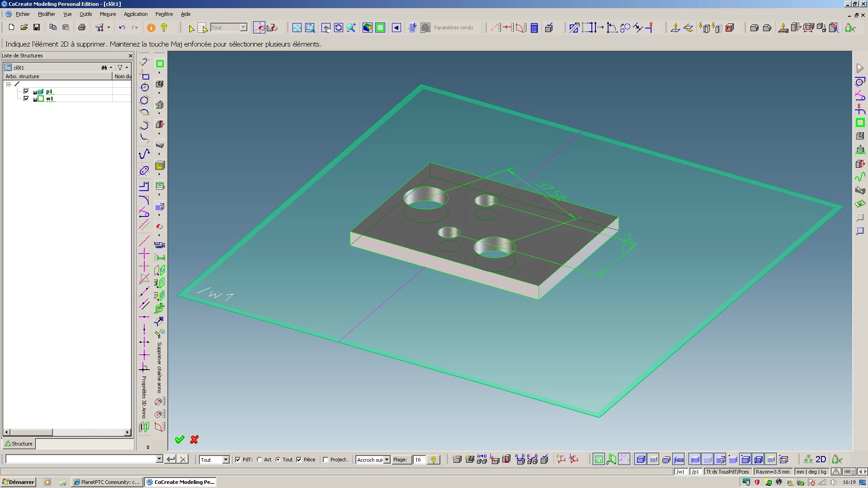Click the orange Info icon
This screenshot has height=488, width=868.
coord(151,28)
